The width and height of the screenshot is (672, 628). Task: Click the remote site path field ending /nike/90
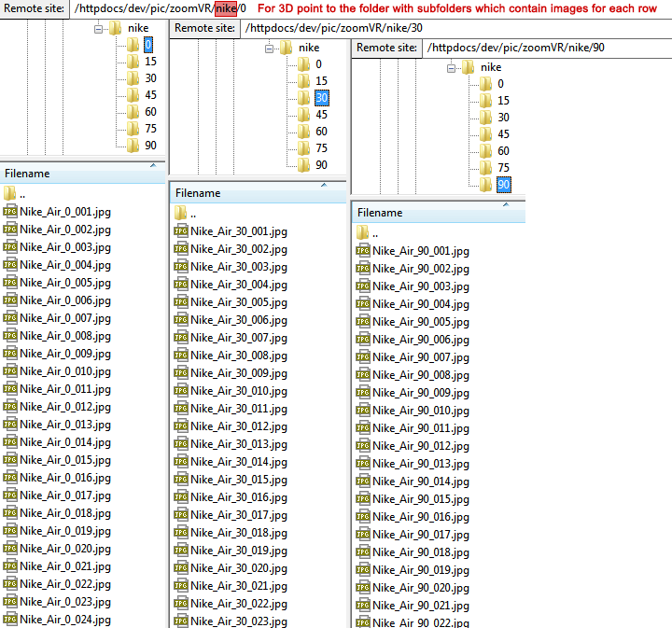click(547, 48)
